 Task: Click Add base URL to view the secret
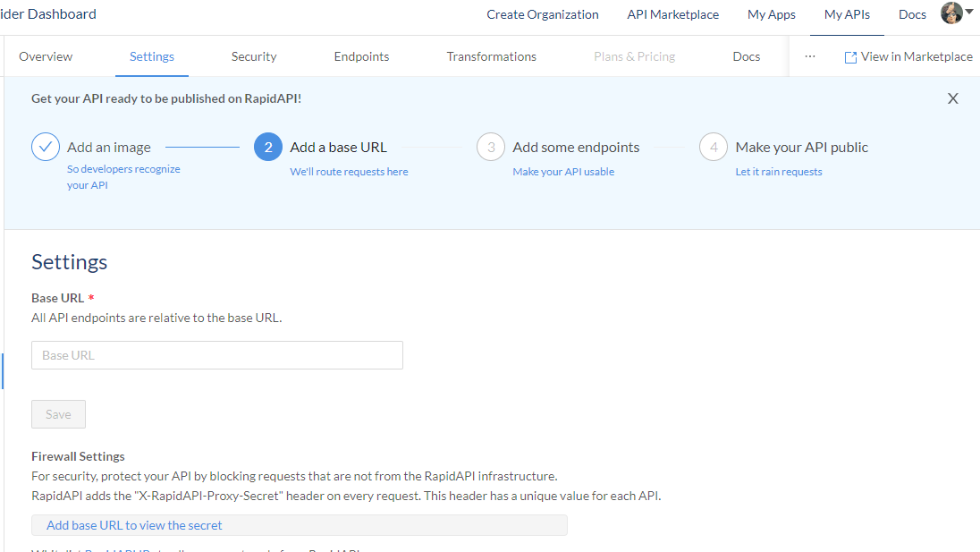pyautogui.click(x=134, y=525)
